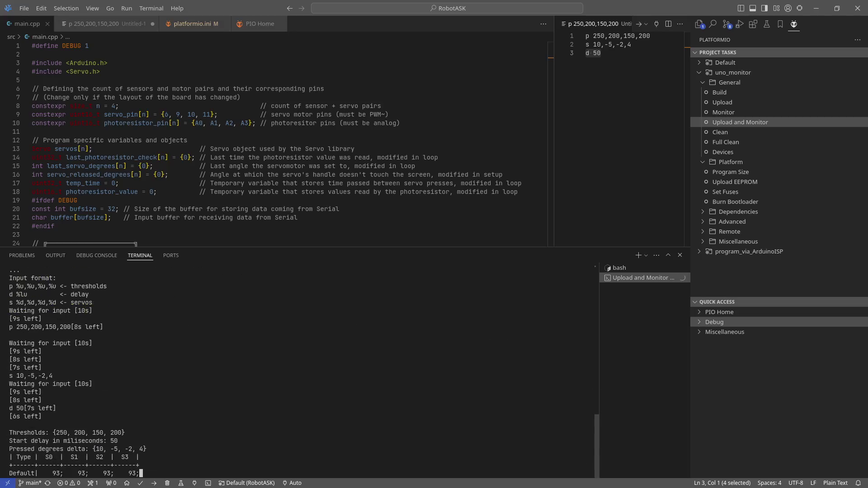This screenshot has height=488, width=868.
Task: Open the Terminal menu in menu bar
Action: click(x=151, y=8)
